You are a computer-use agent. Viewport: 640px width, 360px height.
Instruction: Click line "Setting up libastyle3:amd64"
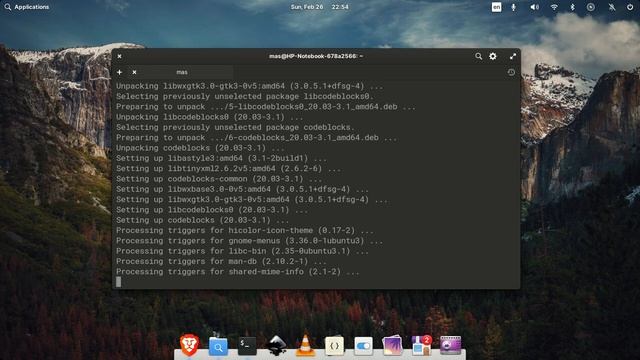[x=221, y=158]
